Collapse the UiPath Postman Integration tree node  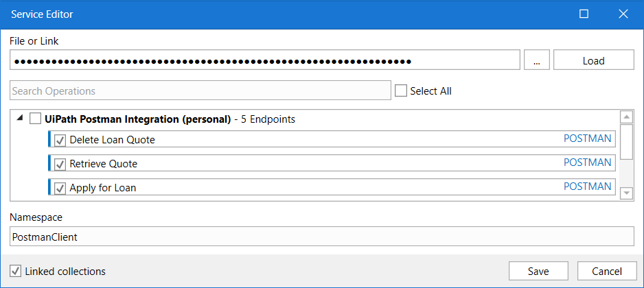pyautogui.click(x=19, y=119)
